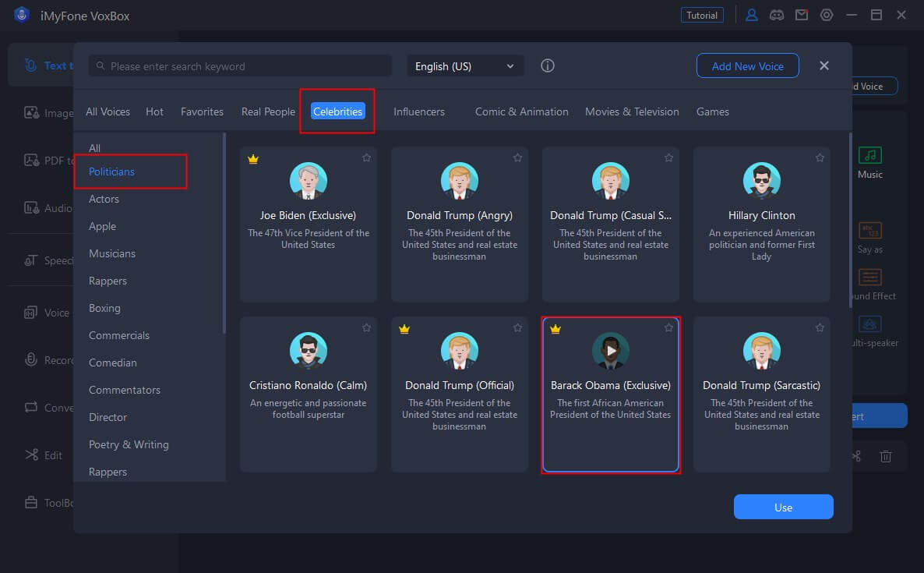Select the Politicians category

[112, 172]
